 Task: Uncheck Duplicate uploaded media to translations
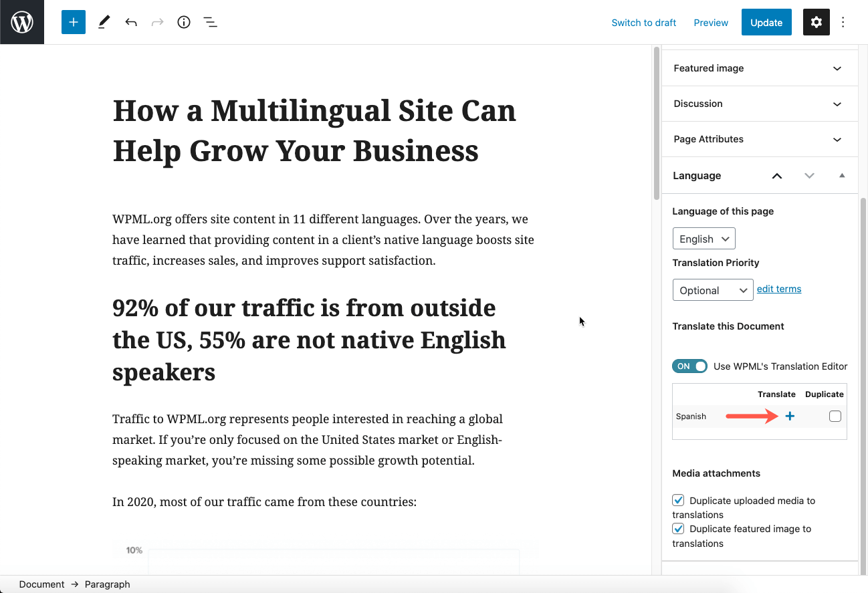[678, 500]
